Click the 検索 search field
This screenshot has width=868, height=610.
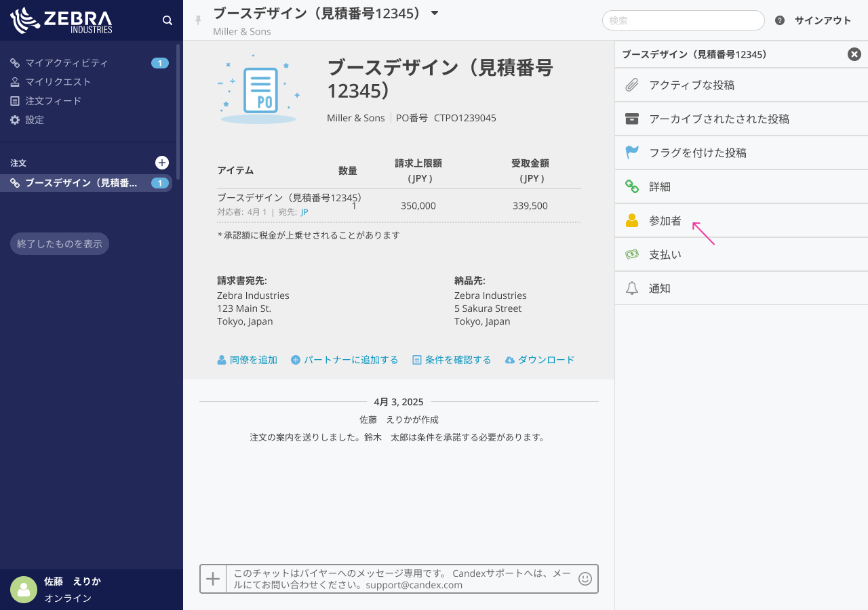click(x=683, y=20)
